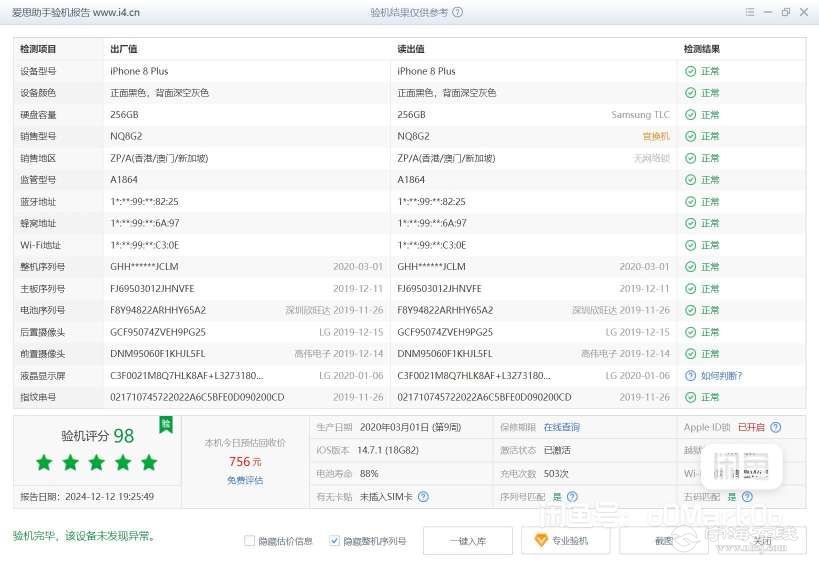Click the 已激活 activation status value
Image resolution: width=819 pixels, height=567 pixels.
tap(557, 450)
